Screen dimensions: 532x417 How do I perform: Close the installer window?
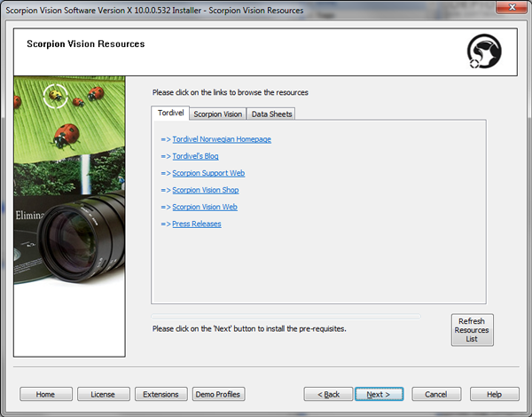[x=512, y=7]
